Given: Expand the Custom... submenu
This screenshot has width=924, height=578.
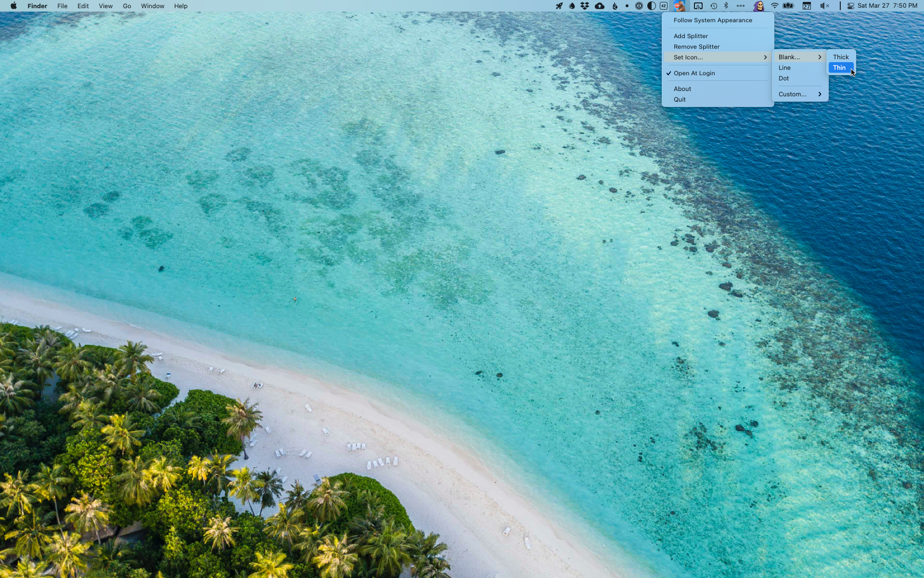Looking at the screenshot, I should (x=800, y=94).
